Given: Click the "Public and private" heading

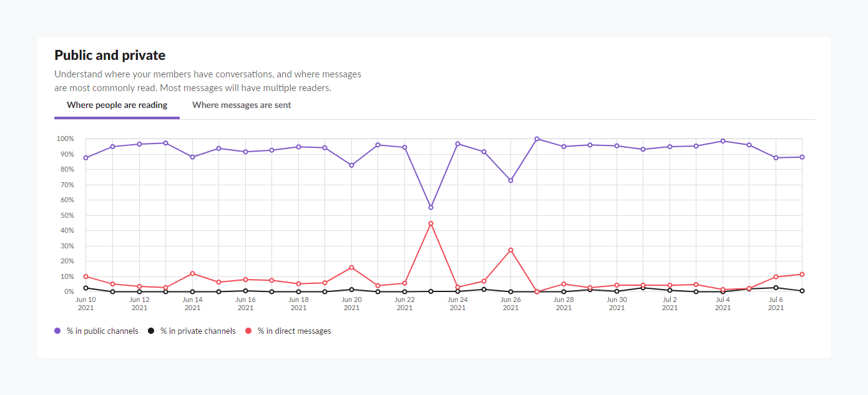Looking at the screenshot, I should 110,56.
